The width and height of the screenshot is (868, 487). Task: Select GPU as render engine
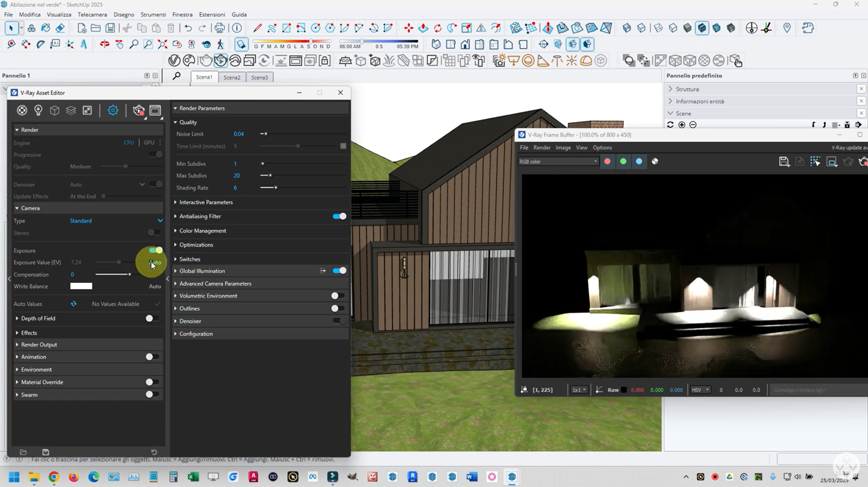click(x=149, y=142)
